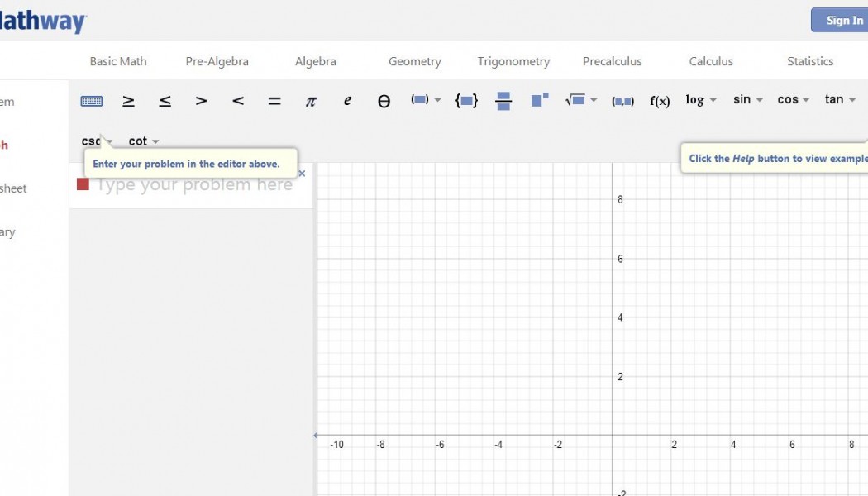868x496 pixels.
Task: Insert curly braces template
Action: coord(466,101)
